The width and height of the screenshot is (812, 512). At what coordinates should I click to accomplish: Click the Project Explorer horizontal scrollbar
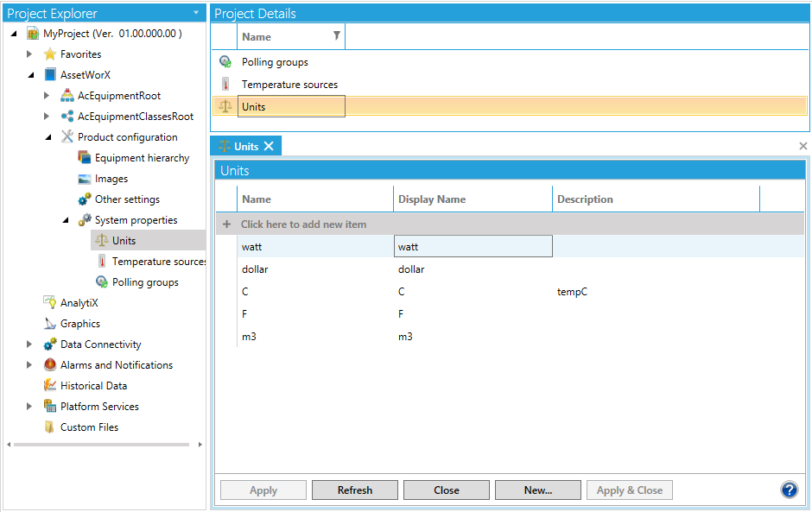point(102,445)
